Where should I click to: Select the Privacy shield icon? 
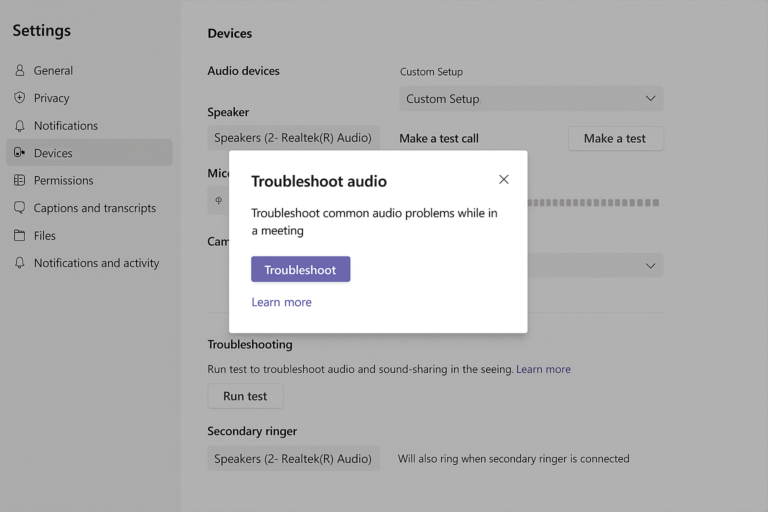point(19,98)
